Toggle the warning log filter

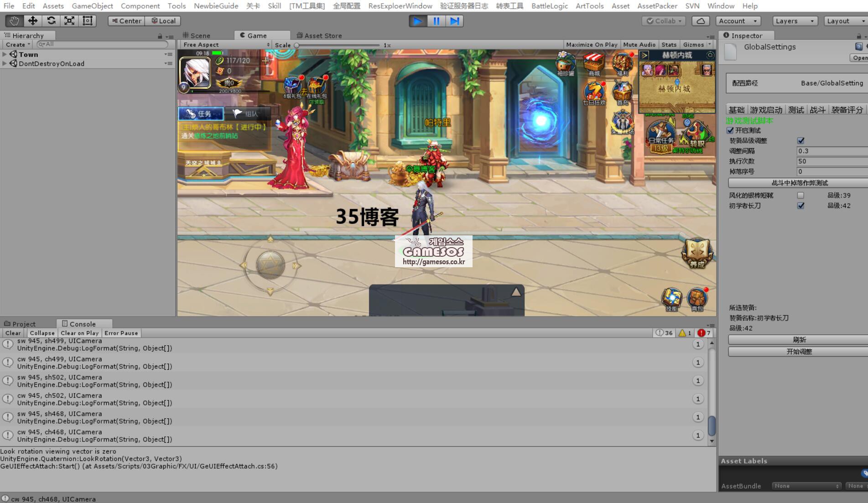685,333
